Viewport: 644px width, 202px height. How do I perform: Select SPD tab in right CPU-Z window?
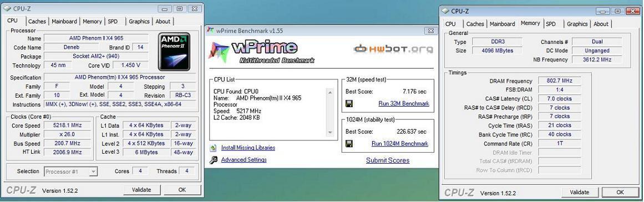tap(551, 24)
